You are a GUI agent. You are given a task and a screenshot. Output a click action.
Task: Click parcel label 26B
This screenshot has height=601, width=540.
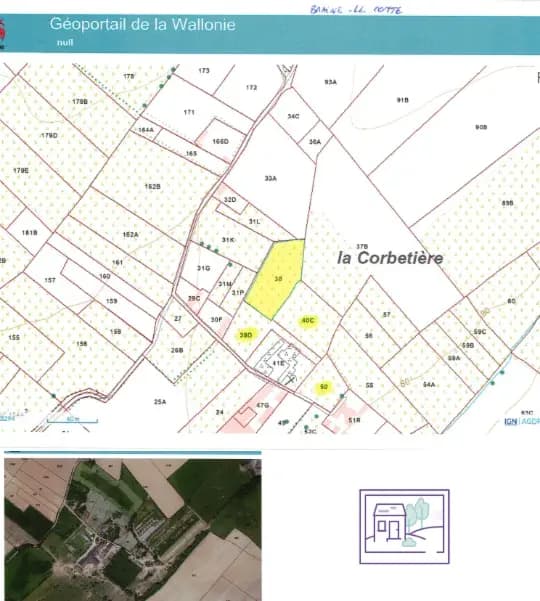[177, 350]
